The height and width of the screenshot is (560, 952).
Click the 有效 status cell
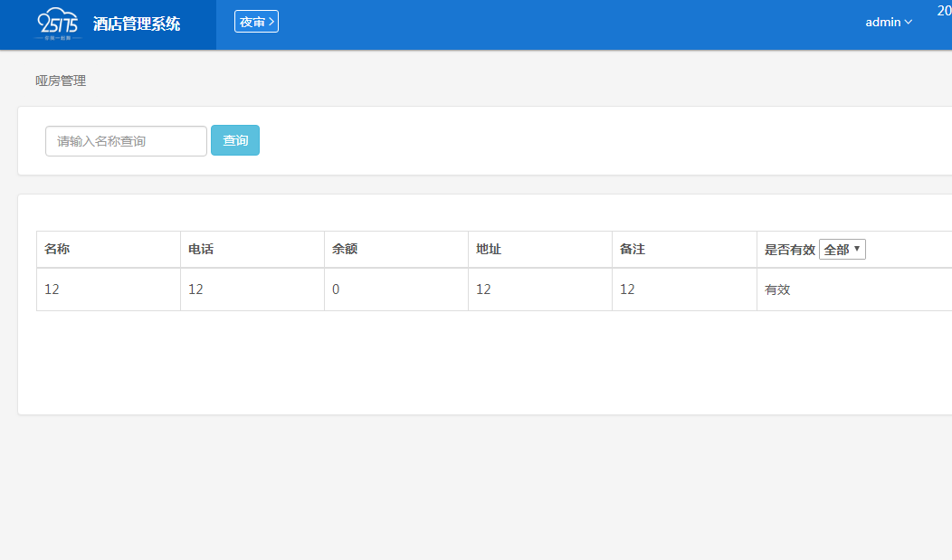pyautogui.click(x=777, y=289)
